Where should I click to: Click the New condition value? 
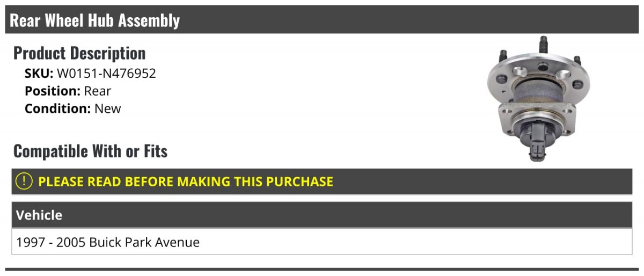pyautogui.click(x=108, y=108)
